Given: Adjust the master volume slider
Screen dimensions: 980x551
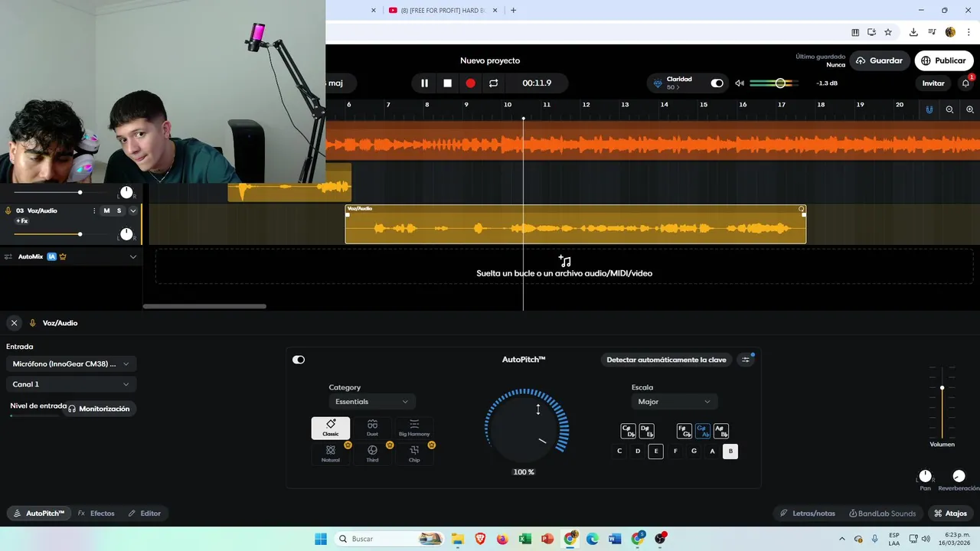Looking at the screenshot, I should (x=775, y=83).
